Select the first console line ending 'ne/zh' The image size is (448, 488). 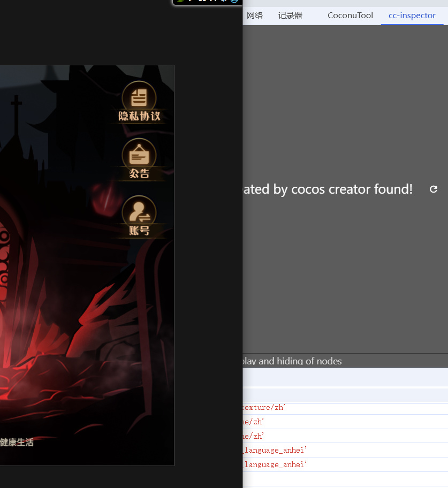[345, 422]
